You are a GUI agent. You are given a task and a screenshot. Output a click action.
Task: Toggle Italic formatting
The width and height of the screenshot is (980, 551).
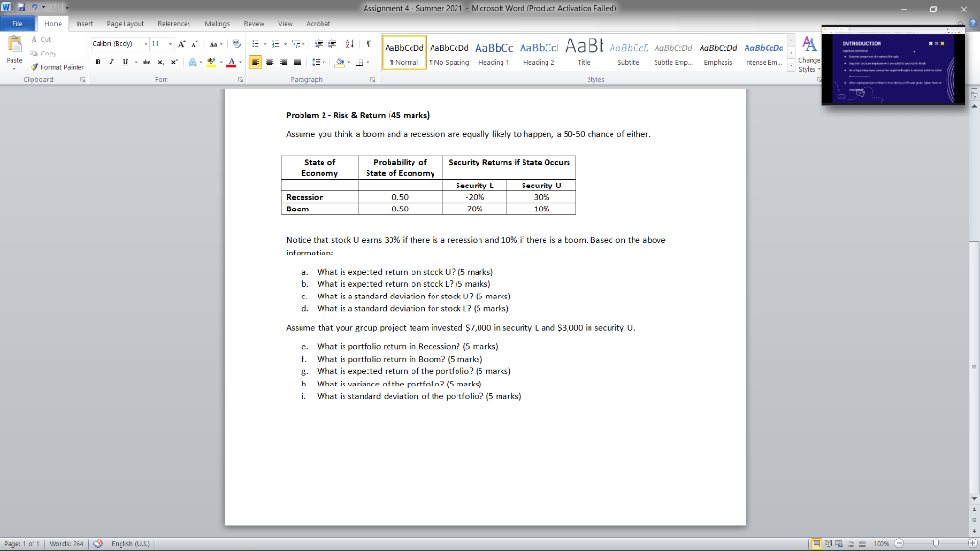tap(111, 62)
